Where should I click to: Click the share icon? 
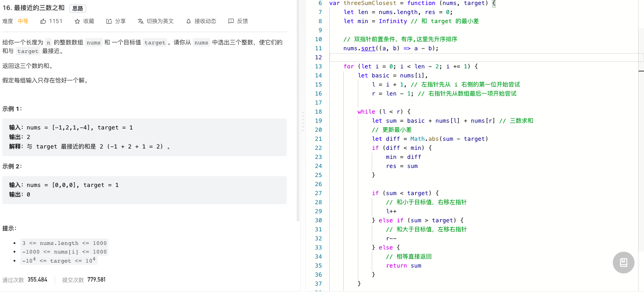[109, 21]
